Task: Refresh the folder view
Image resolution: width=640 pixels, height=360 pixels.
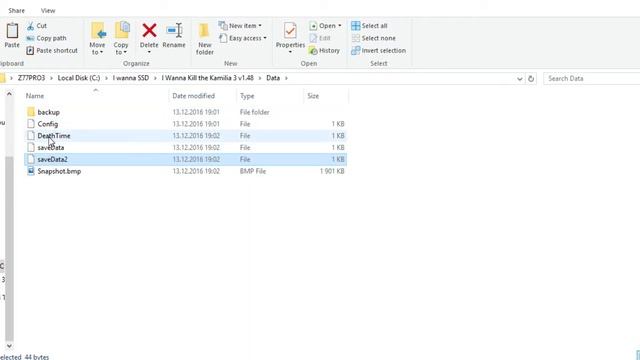Action: pos(531,79)
